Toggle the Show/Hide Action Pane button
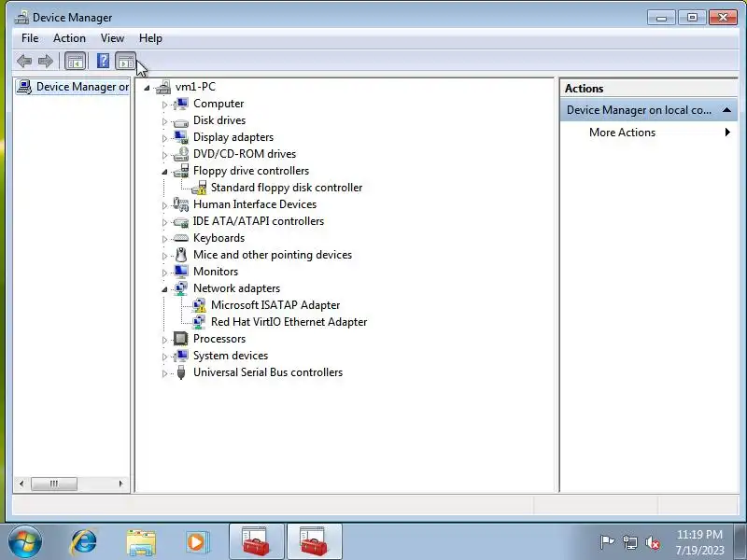747x560 pixels. pos(126,61)
